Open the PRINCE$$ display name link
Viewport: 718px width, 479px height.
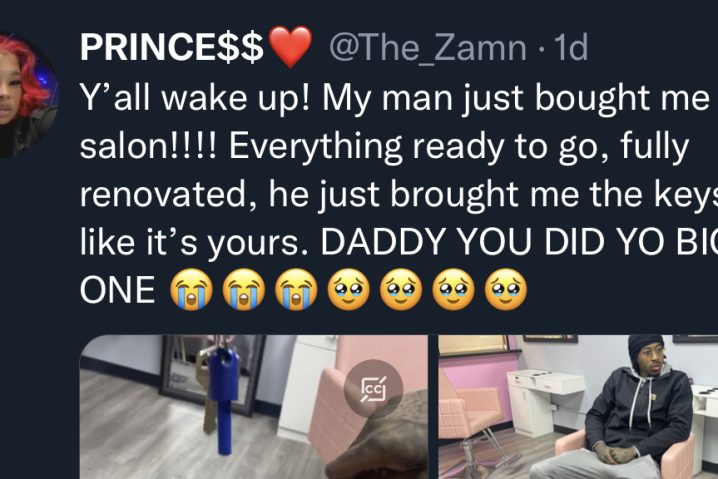pyautogui.click(x=172, y=47)
